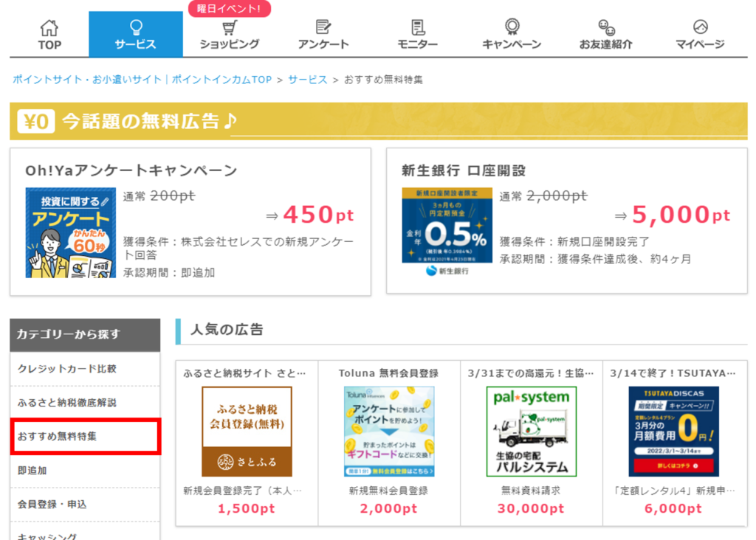Click the 6,000pt value under TSUTAYA
Viewport: 756px width, 540px height.
click(673, 509)
